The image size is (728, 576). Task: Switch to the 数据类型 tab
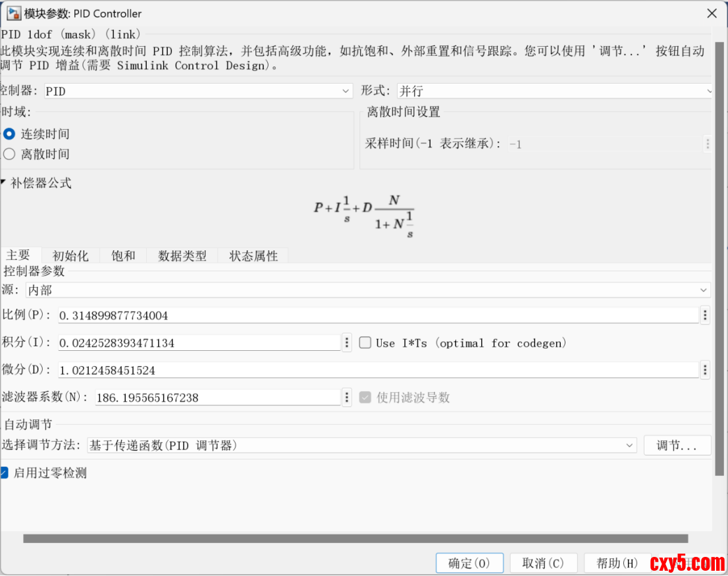(182, 255)
